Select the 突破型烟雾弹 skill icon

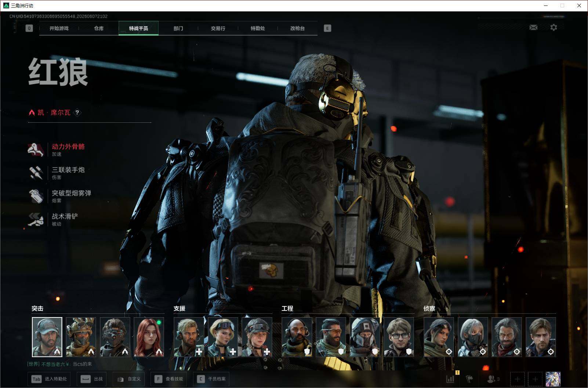click(x=36, y=196)
